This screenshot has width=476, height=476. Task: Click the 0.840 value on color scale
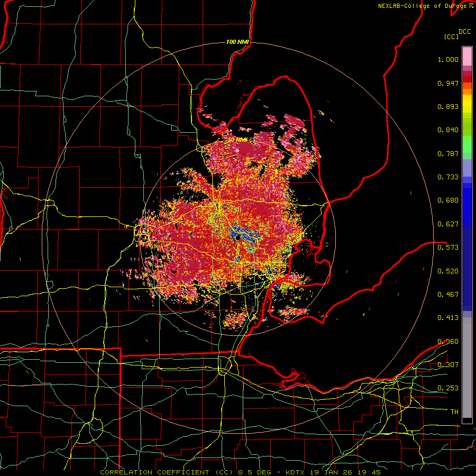448,130
